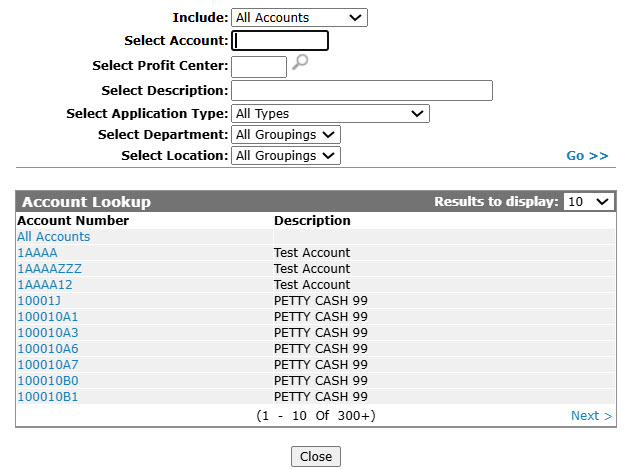Select the All Accounts link

[54, 237]
